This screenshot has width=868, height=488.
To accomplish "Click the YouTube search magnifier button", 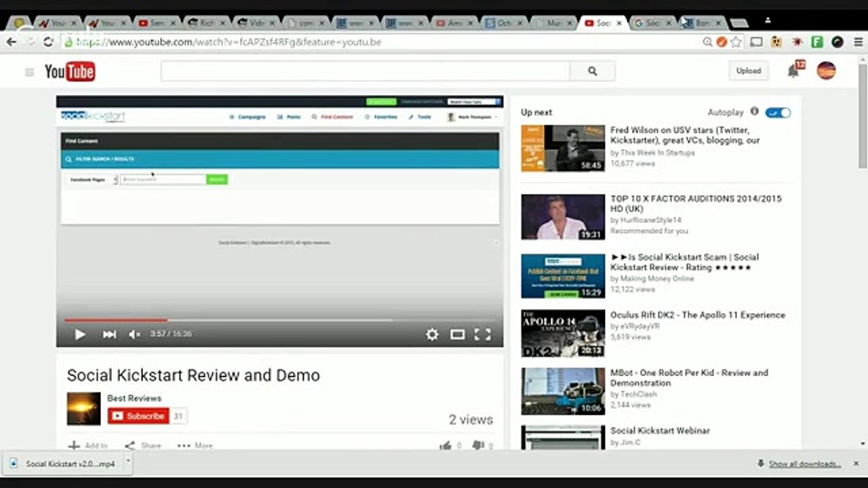I will tap(593, 71).
